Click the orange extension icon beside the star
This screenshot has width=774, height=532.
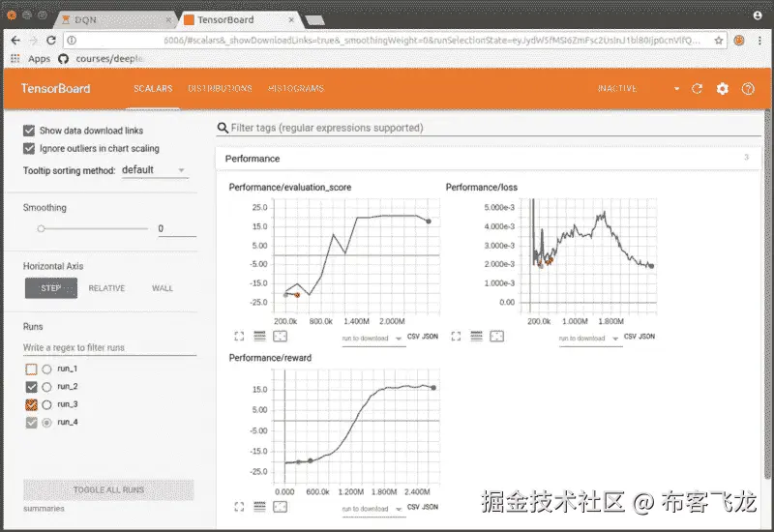[x=739, y=41]
